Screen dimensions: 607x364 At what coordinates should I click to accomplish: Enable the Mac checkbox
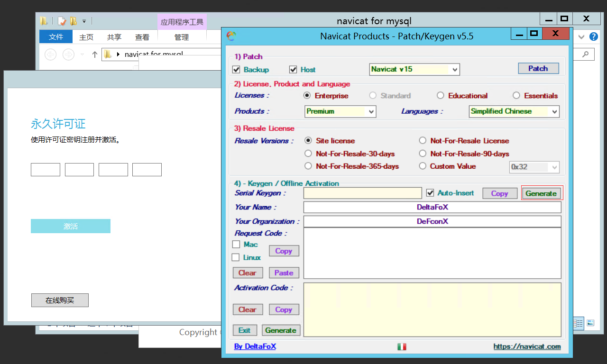click(236, 245)
